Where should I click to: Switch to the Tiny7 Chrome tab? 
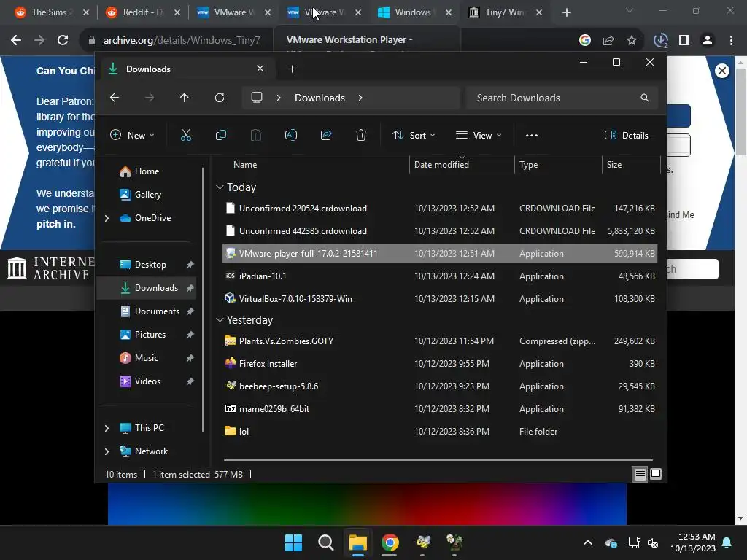506,12
